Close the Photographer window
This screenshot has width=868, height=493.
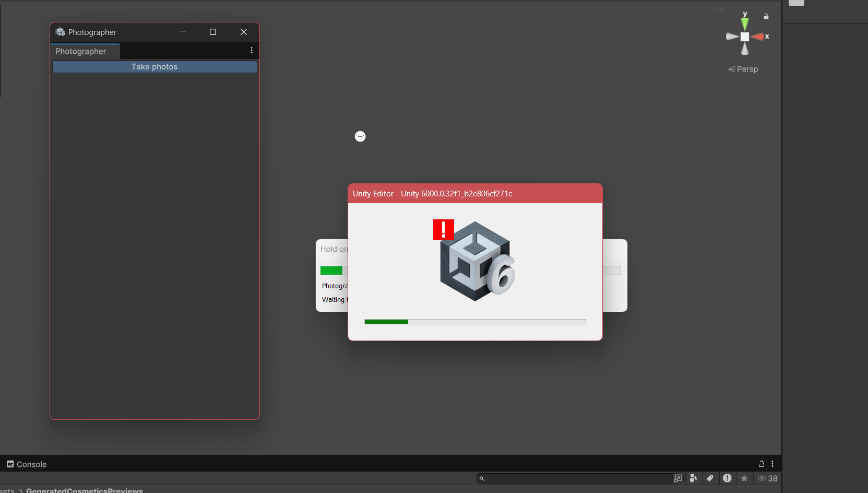click(x=244, y=32)
